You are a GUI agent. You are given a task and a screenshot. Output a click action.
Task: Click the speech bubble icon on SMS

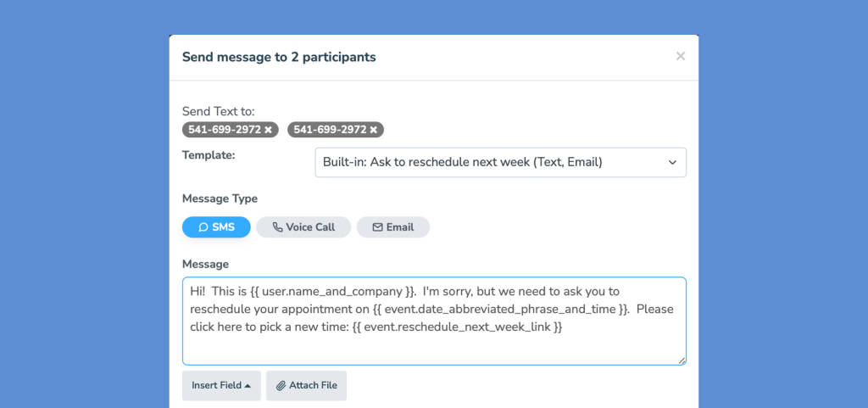(203, 227)
